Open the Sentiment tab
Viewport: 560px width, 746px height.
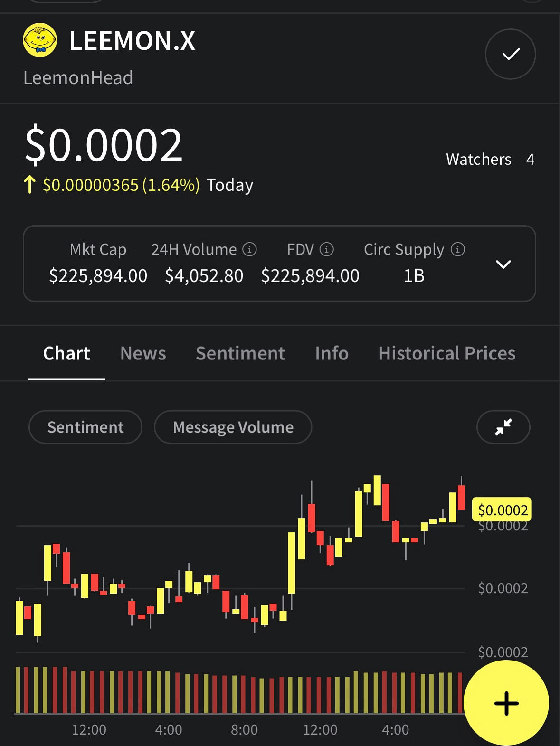pos(240,353)
